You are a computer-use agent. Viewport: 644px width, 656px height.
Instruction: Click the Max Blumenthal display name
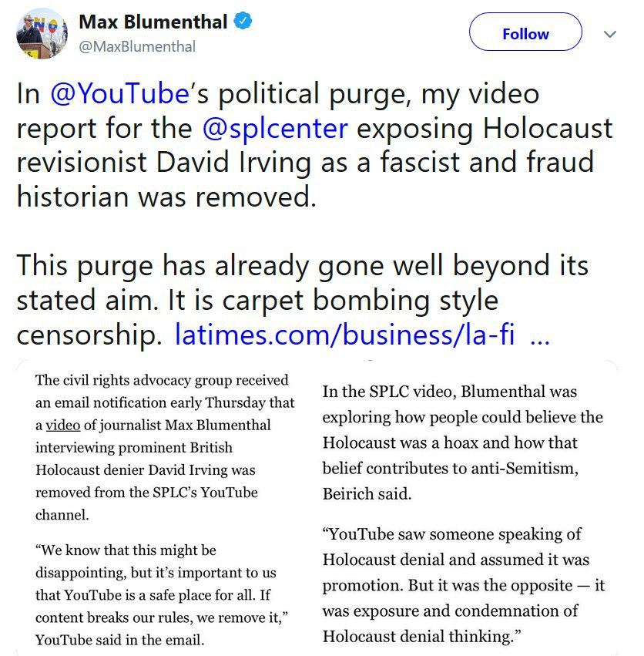153,22
